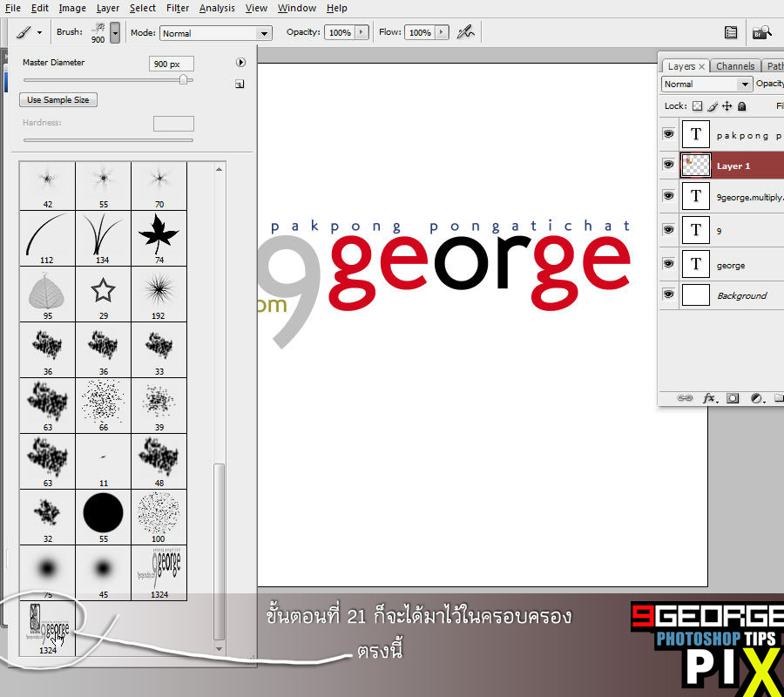Choose the leaf skeleton brush 95
Screen dimensions: 784x697
tap(47, 294)
